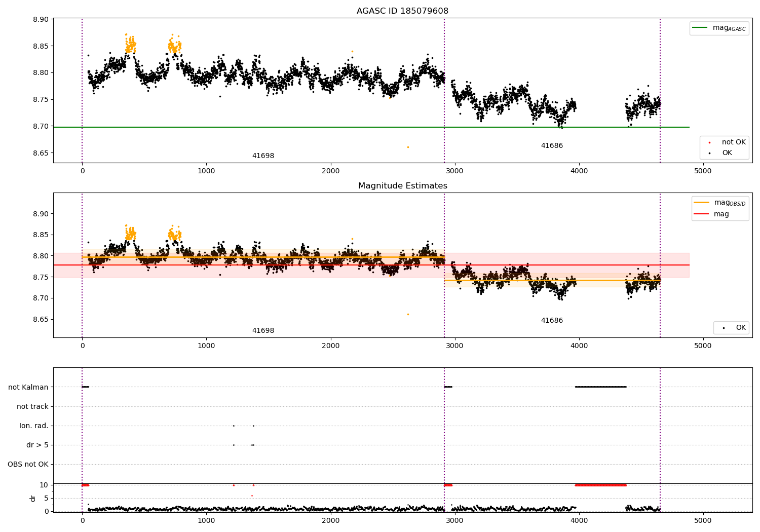Click the 41686 observation label in top plot
This screenshot has width=760, height=532.
(x=552, y=146)
